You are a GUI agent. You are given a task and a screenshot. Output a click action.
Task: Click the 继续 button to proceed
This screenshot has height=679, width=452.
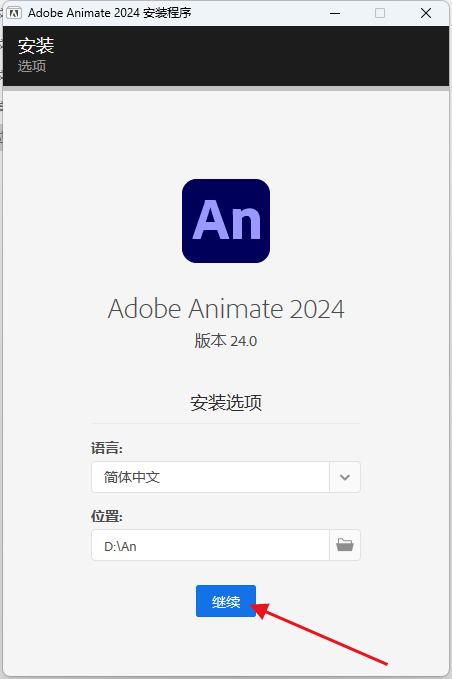(x=226, y=601)
